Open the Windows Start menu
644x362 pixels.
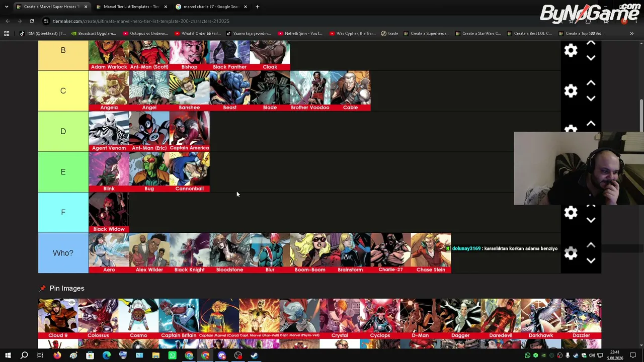tap(8, 355)
